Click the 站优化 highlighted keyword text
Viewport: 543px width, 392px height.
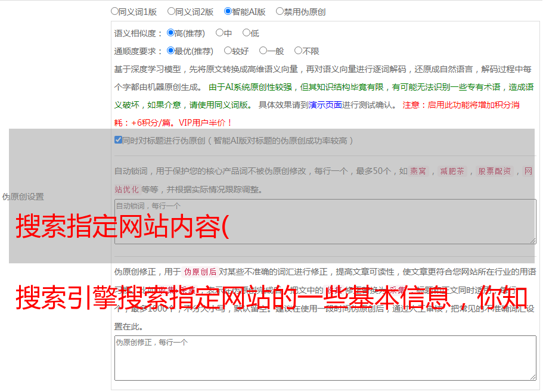click(x=126, y=189)
